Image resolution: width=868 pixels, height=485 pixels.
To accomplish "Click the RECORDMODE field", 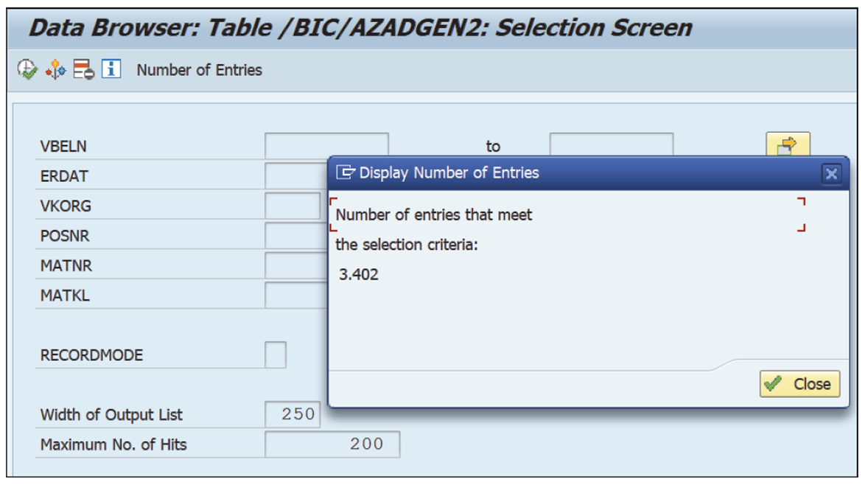I will coord(276,355).
